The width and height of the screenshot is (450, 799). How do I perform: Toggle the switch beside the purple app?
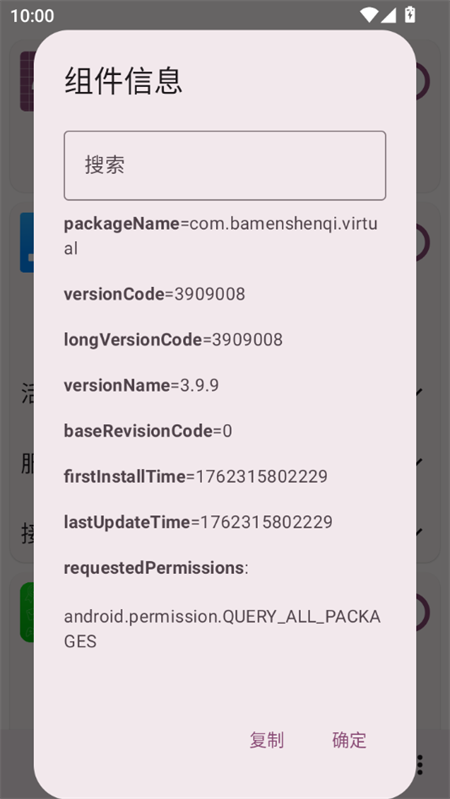tap(423, 81)
